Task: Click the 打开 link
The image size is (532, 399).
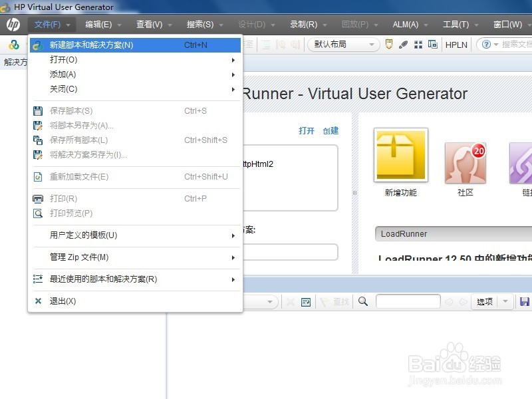Action: tap(307, 130)
